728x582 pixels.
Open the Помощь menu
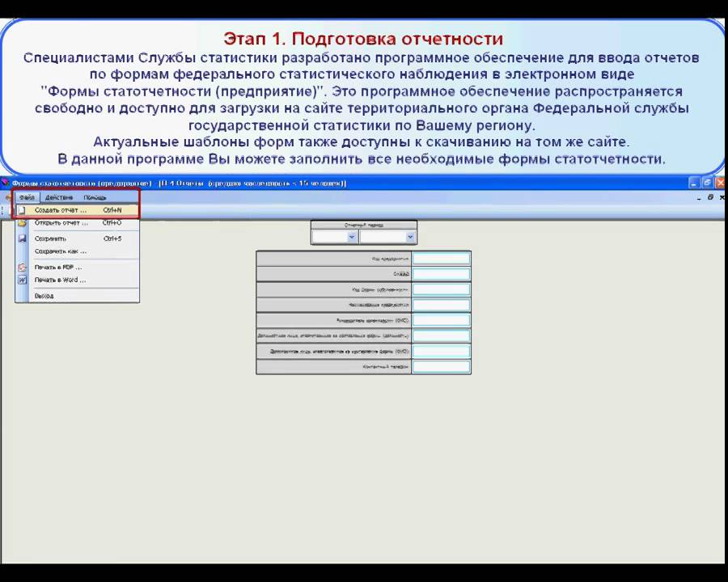click(x=95, y=197)
